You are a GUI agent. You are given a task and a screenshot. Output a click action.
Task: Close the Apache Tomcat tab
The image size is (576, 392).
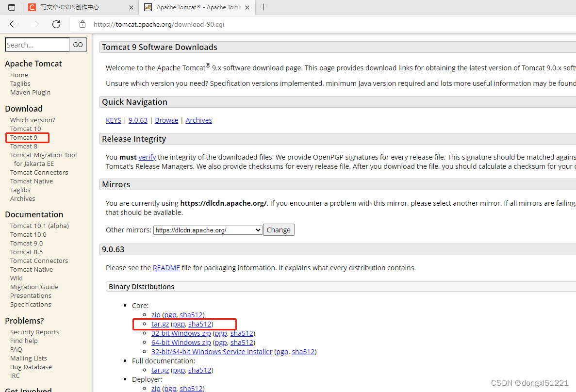pos(247,7)
